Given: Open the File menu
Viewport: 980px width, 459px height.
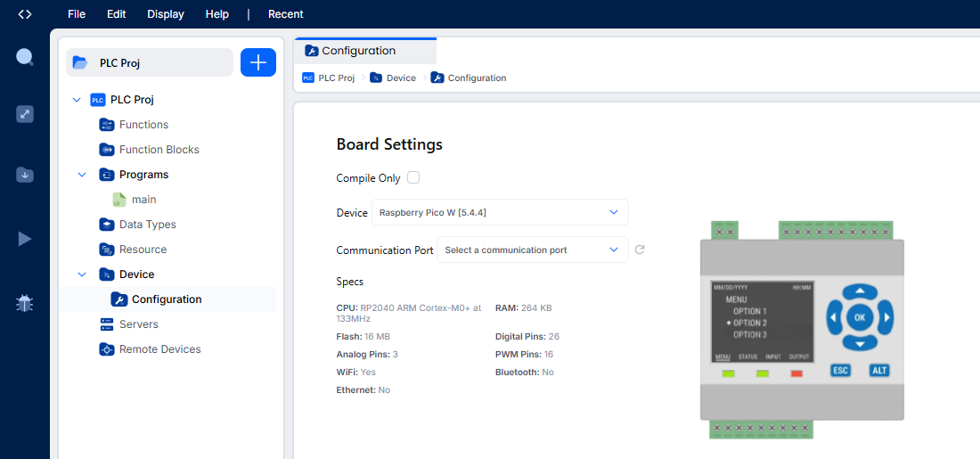Looking at the screenshot, I should pos(77,14).
